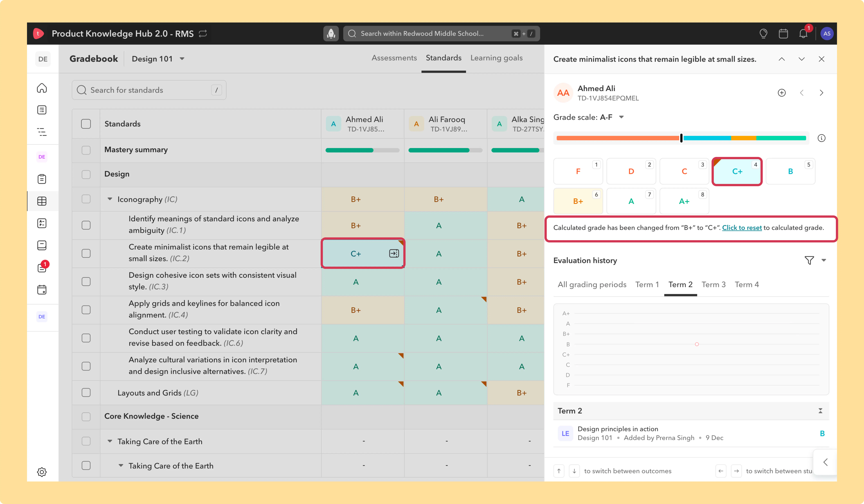Click the app logo in the top bar
The image size is (864, 504).
click(38, 34)
